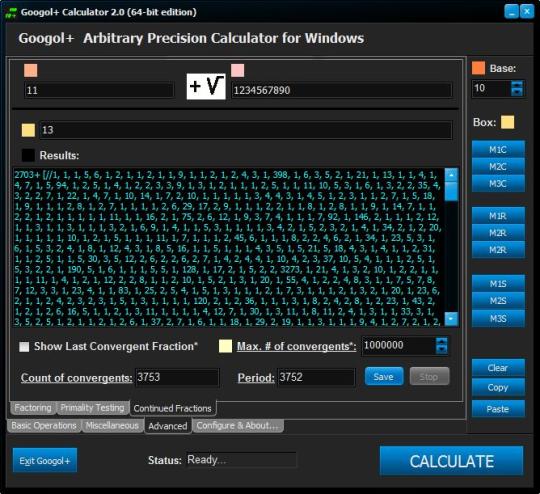The height and width of the screenshot is (494, 540).
Task: Click the Googol+ app icon in title bar
Action: click(11, 12)
